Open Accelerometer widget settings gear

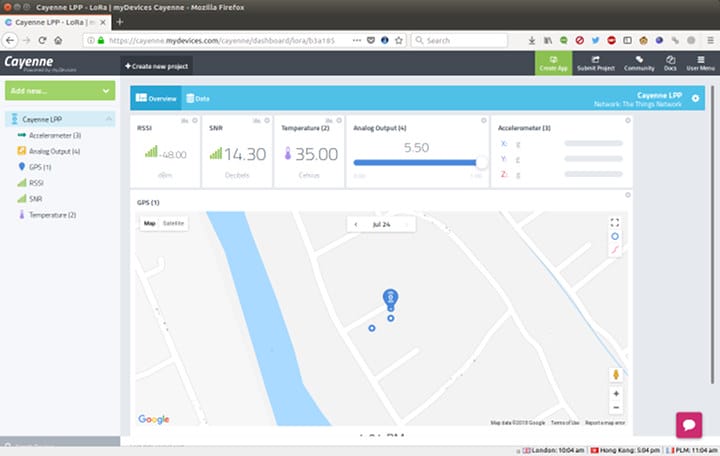628,120
